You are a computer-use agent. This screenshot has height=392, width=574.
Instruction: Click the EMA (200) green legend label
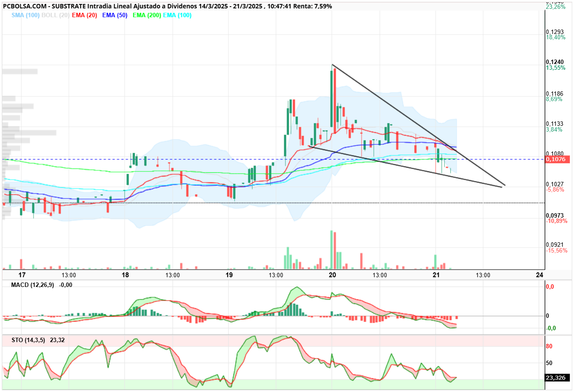(147, 15)
